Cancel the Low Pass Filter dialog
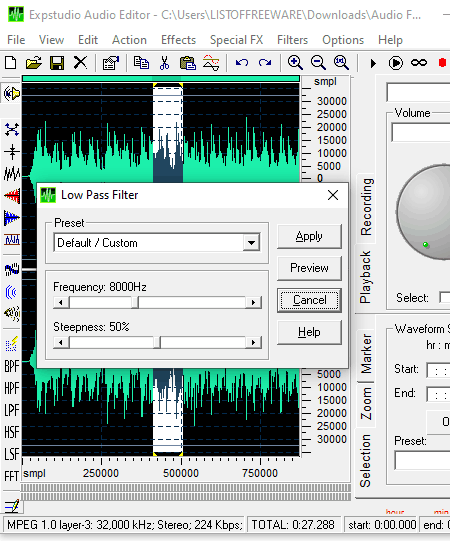The width and height of the screenshot is (450, 541). (309, 300)
